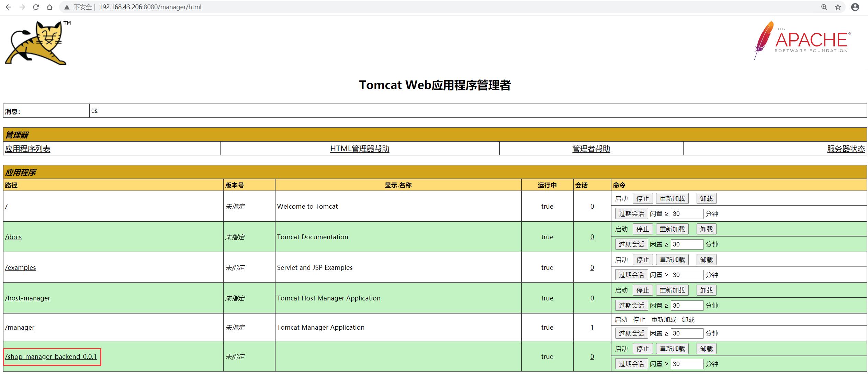868x374 pixels.
Task: Click idle minutes field for /manager row
Action: (687, 333)
